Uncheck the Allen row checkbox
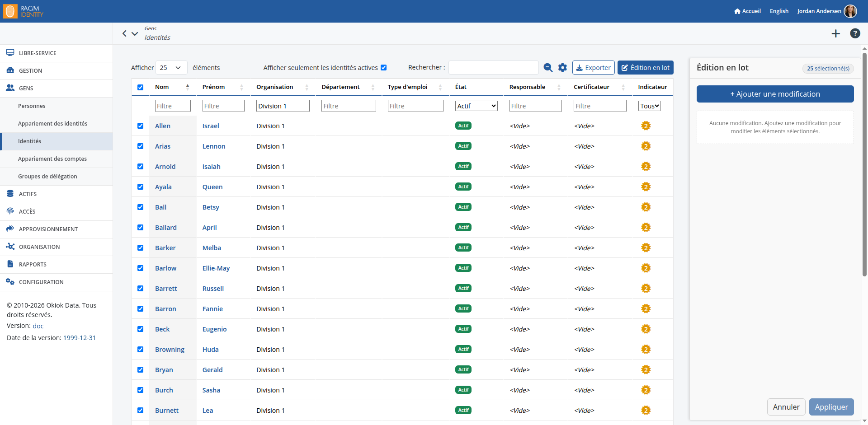This screenshot has width=868, height=425. [x=140, y=126]
